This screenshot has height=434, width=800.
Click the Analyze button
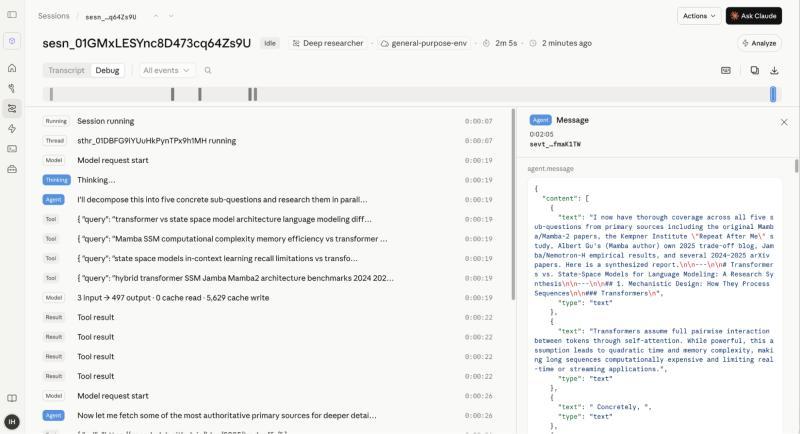pyautogui.click(x=759, y=43)
